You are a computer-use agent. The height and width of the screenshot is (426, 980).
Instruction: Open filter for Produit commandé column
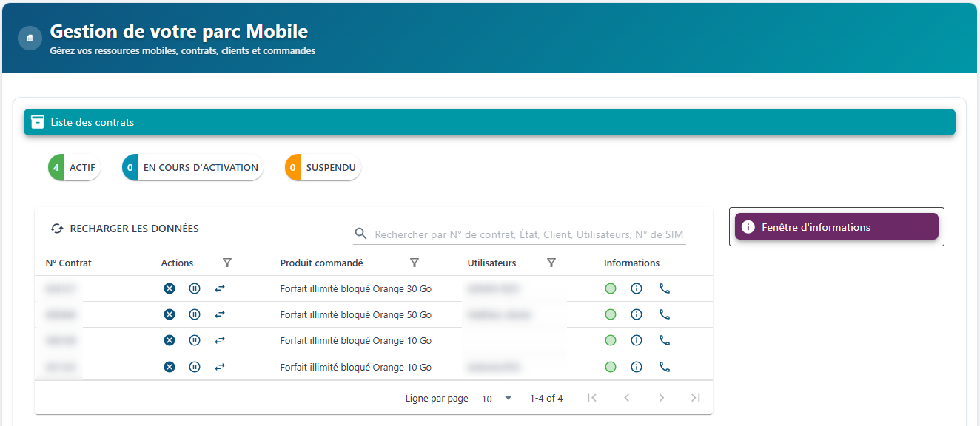[x=415, y=263]
